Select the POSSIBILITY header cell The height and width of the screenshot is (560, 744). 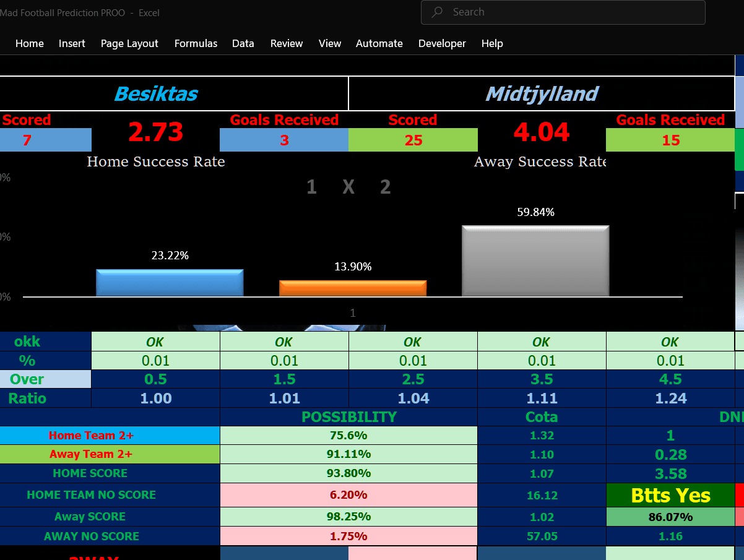[x=348, y=417]
